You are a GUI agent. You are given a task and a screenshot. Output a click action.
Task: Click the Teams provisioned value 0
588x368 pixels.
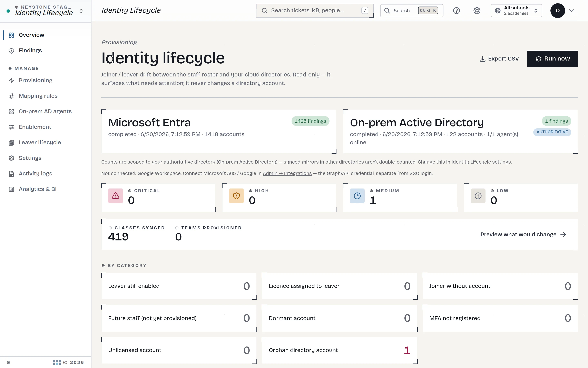(178, 237)
